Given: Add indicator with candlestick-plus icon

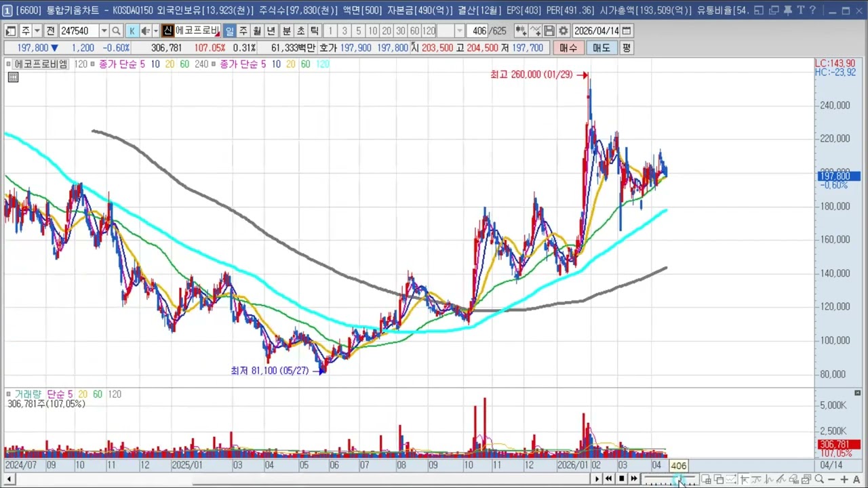Looking at the screenshot, I should 520,31.
